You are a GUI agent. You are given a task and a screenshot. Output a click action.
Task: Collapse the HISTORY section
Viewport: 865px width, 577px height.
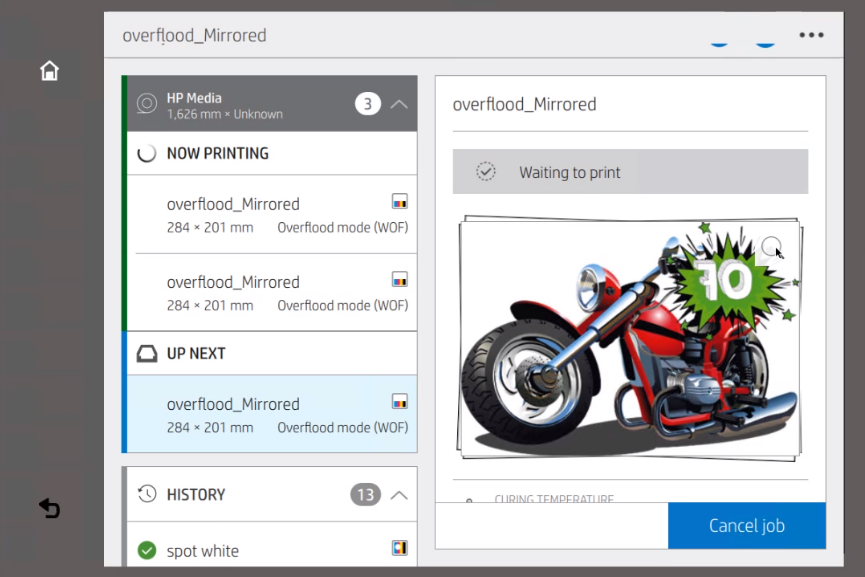click(399, 495)
